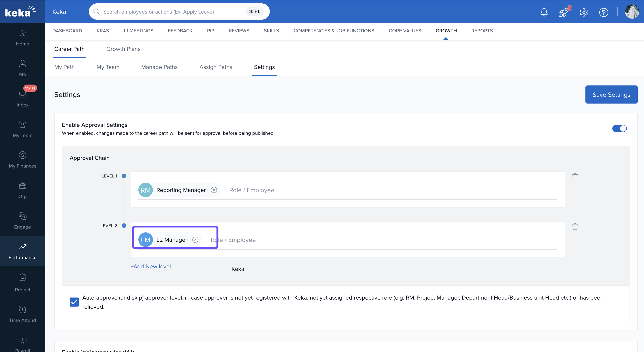Viewport: 644px width, 352px height.
Task: Open the Manage Paths tab
Action: [159, 67]
